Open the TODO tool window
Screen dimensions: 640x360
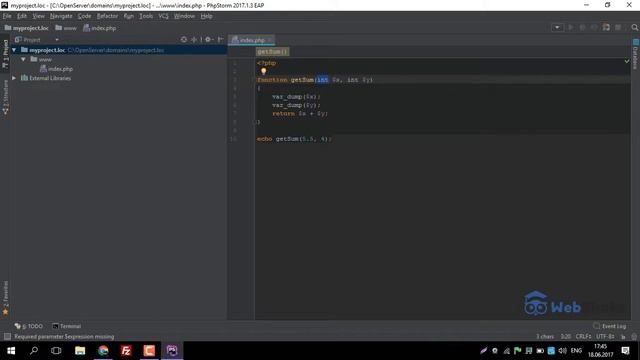pyautogui.click(x=29, y=326)
